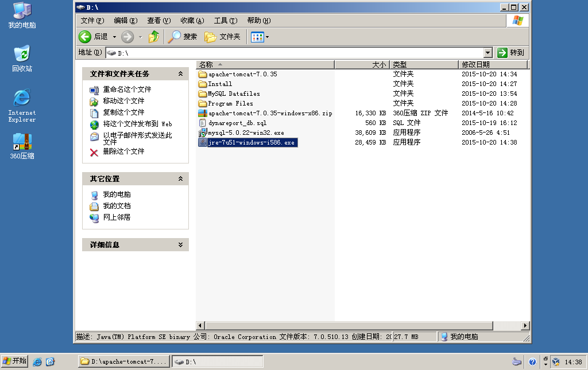Screen dimensions: 588x370
Task: Toggle the 文件夹 folders pane
Action: 222,37
